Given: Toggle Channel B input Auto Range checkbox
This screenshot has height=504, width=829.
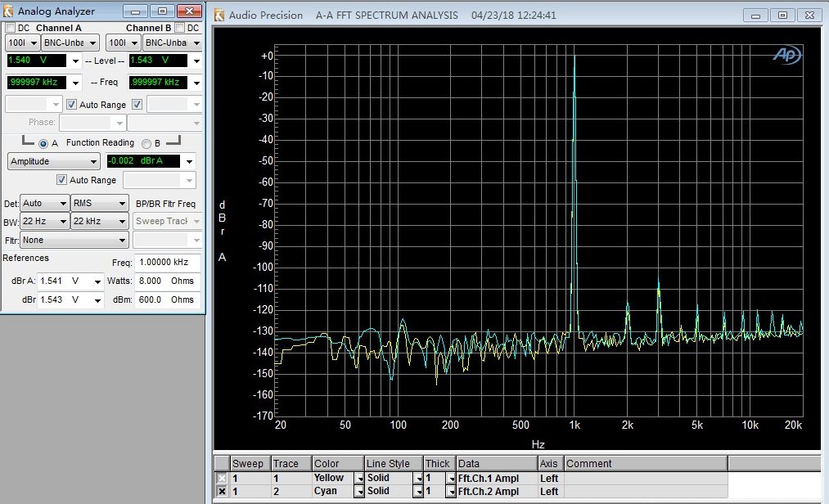Looking at the screenshot, I should 137,104.
